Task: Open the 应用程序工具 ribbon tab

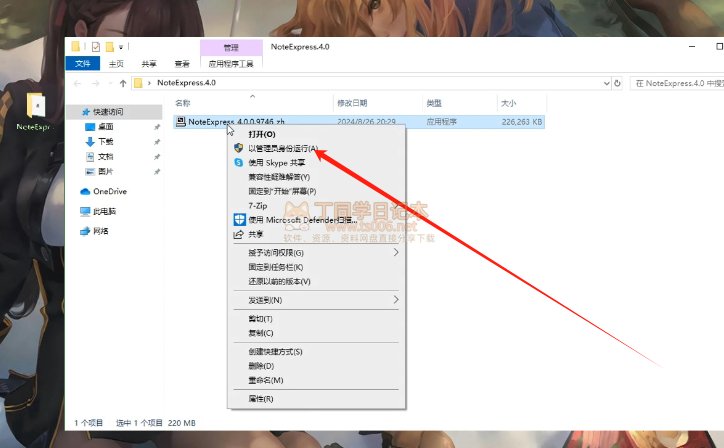Action: (x=231, y=64)
